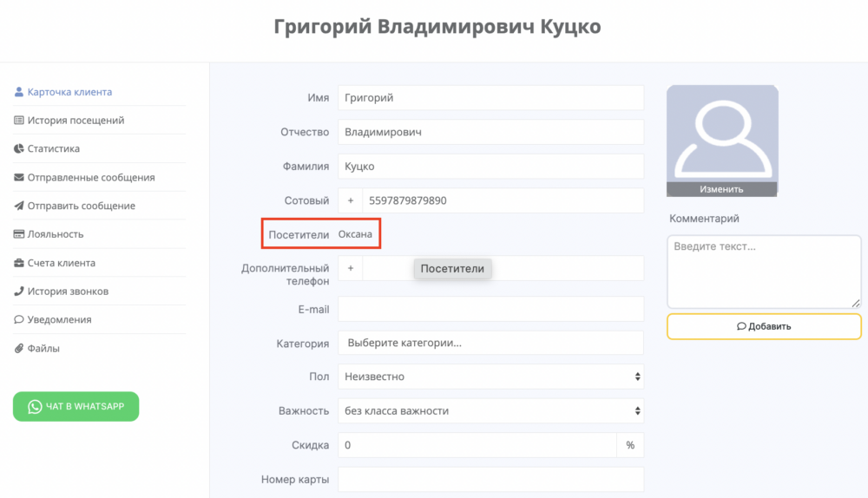This screenshot has height=498, width=868.
Task: Open the Важность dropdown
Action: pyautogui.click(x=491, y=411)
